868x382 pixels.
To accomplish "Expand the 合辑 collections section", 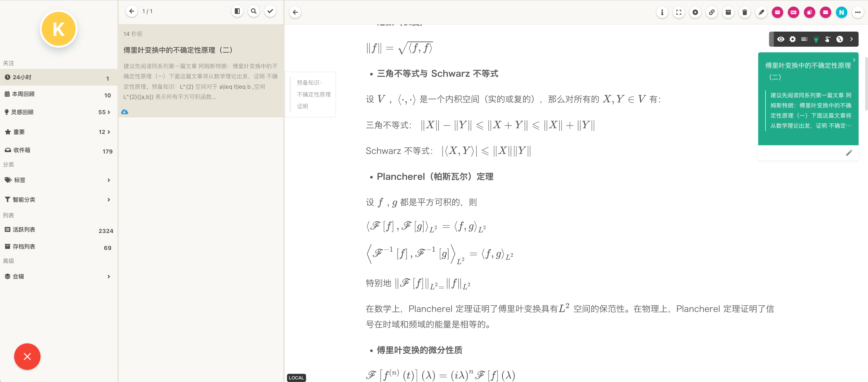I will [108, 276].
